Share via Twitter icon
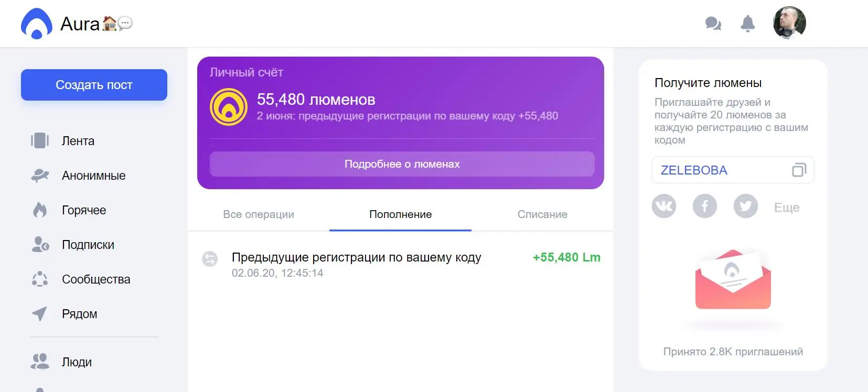The image size is (868, 392). pos(746,206)
